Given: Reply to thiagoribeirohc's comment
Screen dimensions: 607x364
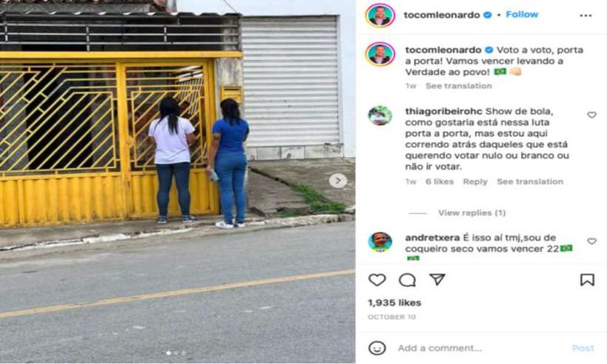Looking at the screenshot, I should [475, 181].
